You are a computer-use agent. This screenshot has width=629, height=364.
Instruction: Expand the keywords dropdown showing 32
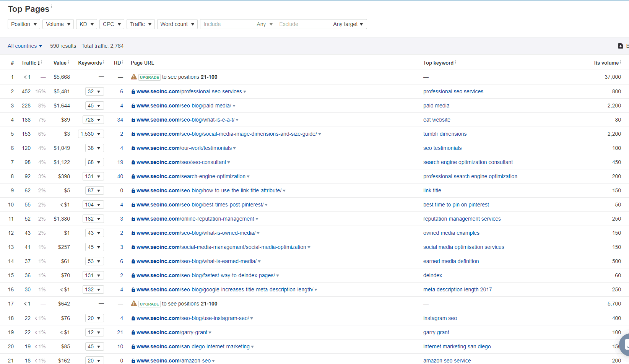94,91
